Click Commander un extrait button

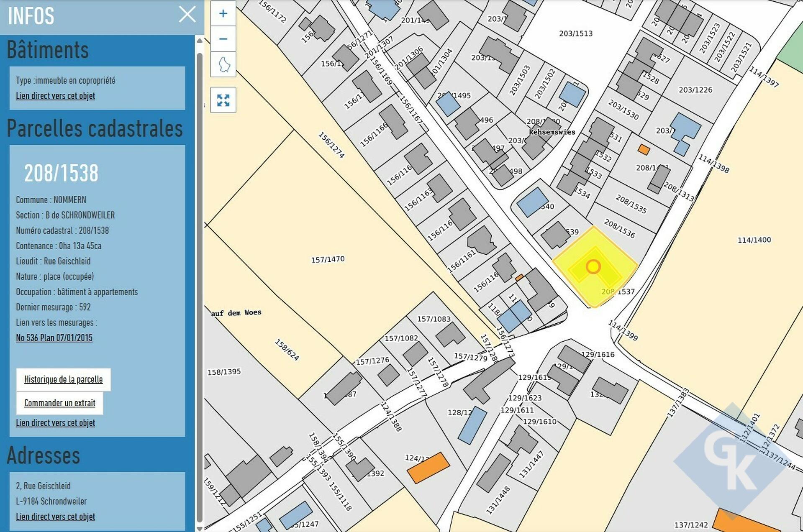pos(59,403)
